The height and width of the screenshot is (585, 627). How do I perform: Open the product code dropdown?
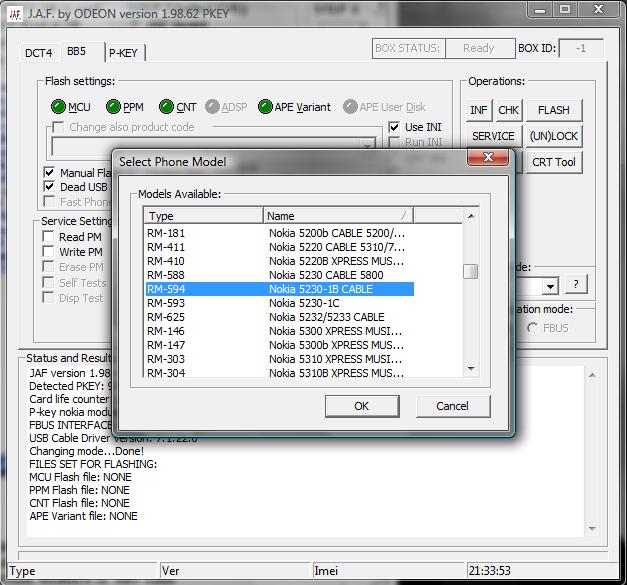(x=367, y=146)
